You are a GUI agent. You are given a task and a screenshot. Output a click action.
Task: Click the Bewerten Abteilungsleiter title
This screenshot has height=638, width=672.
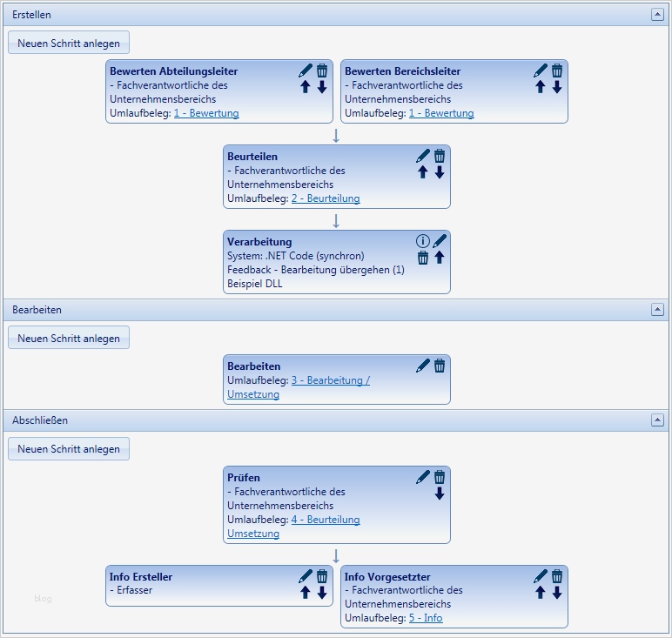pyautogui.click(x=173, y=71)
